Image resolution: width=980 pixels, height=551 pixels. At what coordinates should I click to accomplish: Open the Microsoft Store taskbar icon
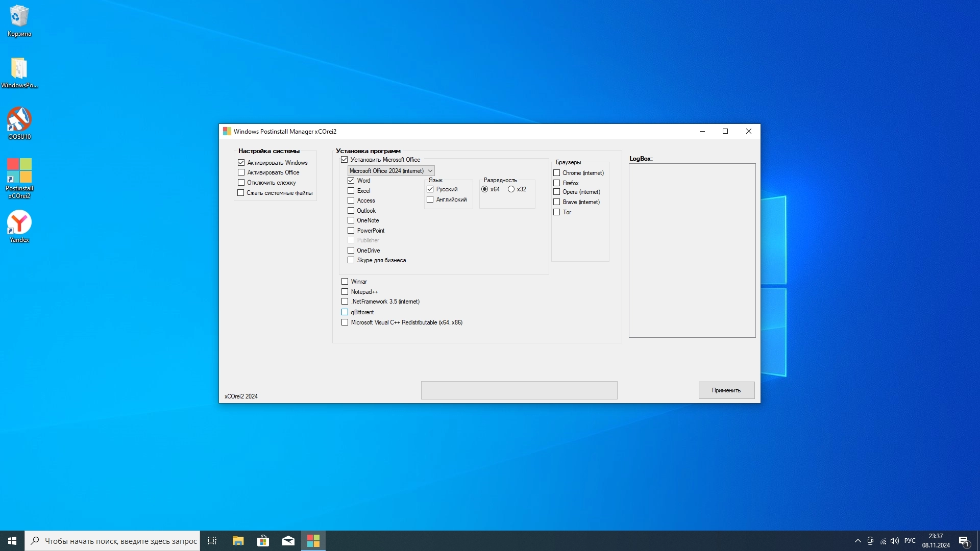coord(263,541)
